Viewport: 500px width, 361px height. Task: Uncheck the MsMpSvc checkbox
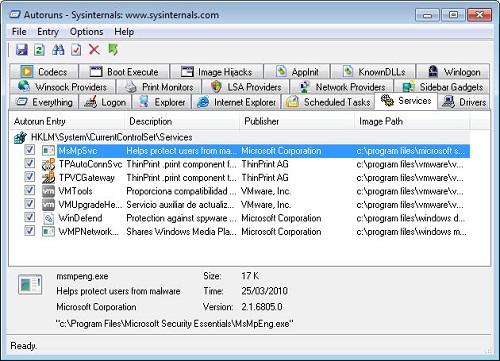pyautogui.click(x=30, y=150)
